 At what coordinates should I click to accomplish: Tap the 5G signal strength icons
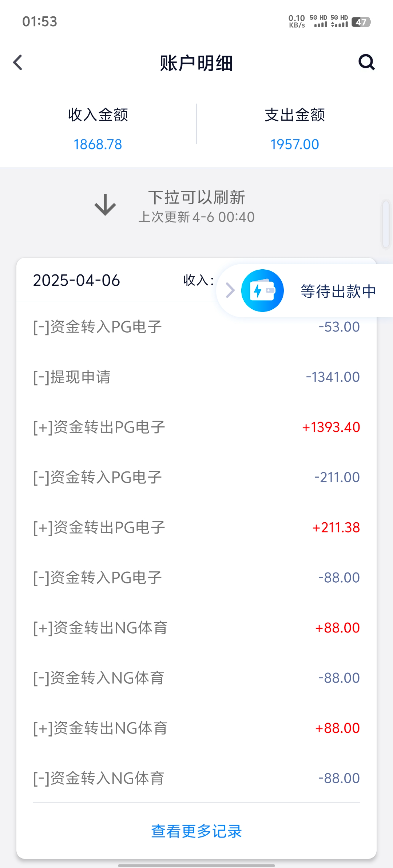[x=329, y=22]
